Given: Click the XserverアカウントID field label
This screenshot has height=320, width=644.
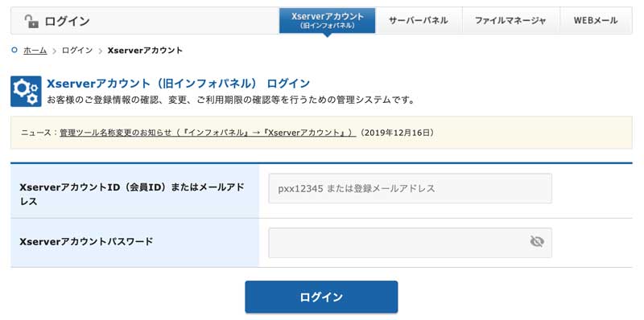Looking at the screenshot, I should click(132, 194).
